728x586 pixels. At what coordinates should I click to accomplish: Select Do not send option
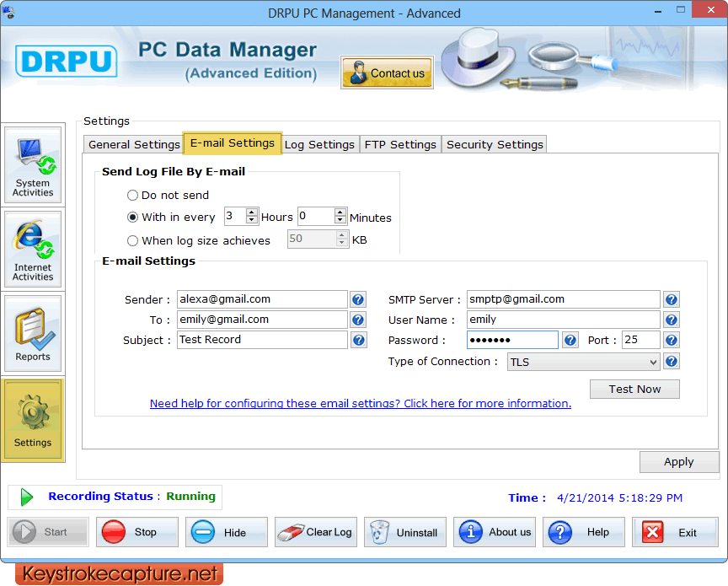point(133,195)
